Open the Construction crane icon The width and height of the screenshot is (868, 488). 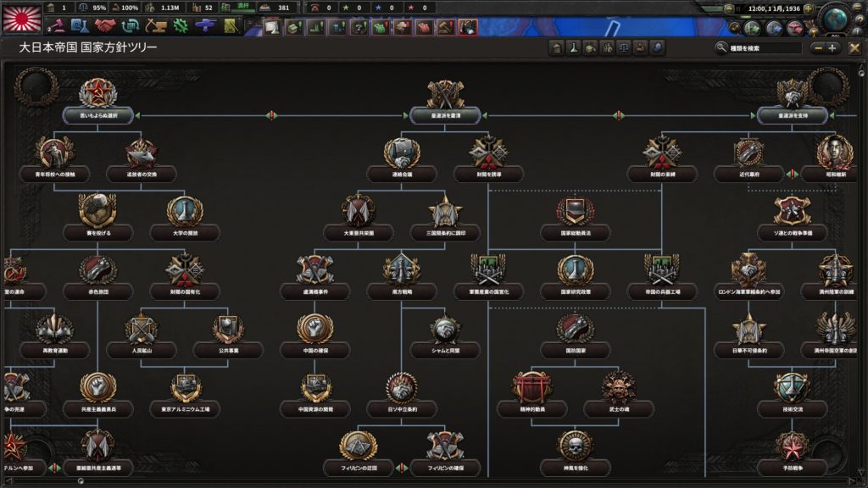[156, 26]
